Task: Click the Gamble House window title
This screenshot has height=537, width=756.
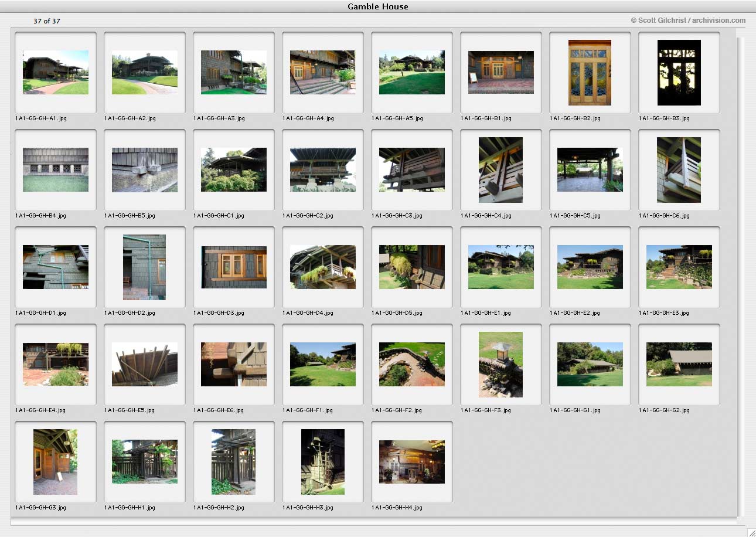Action: coord(378,6)
